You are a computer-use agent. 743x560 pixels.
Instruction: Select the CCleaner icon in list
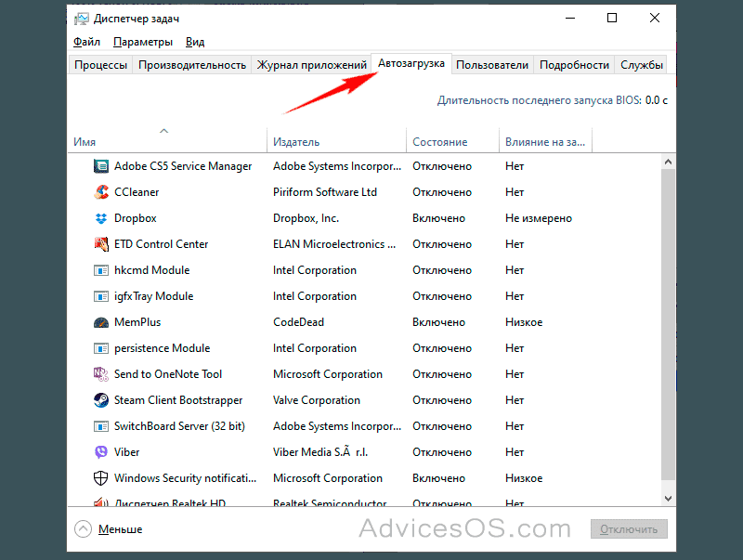tap(100, 192)
